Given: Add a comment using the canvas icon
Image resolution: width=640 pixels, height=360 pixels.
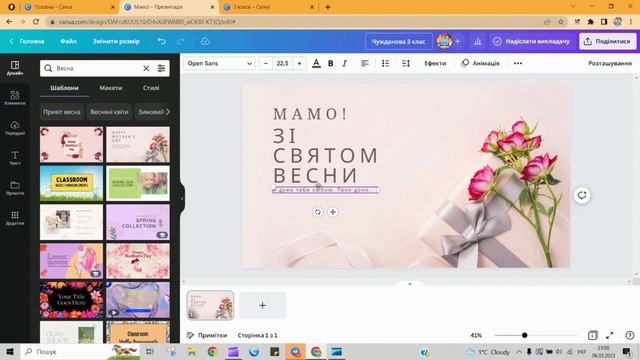Looking at the screenshot, I should tap(582, 195).
